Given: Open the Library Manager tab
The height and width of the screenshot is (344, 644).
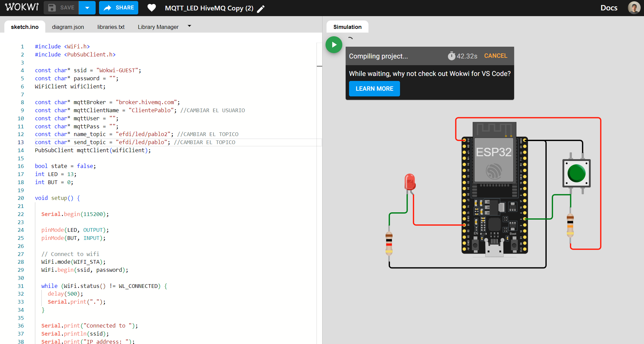Looking at the screenshot, I should click(x=158, y=27).
